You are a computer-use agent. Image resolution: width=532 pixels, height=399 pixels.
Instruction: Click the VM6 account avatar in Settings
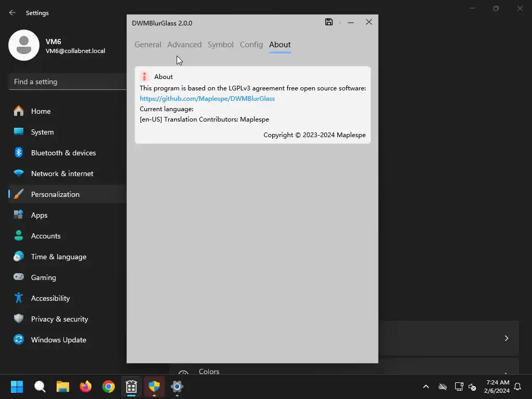pos(24,45)
